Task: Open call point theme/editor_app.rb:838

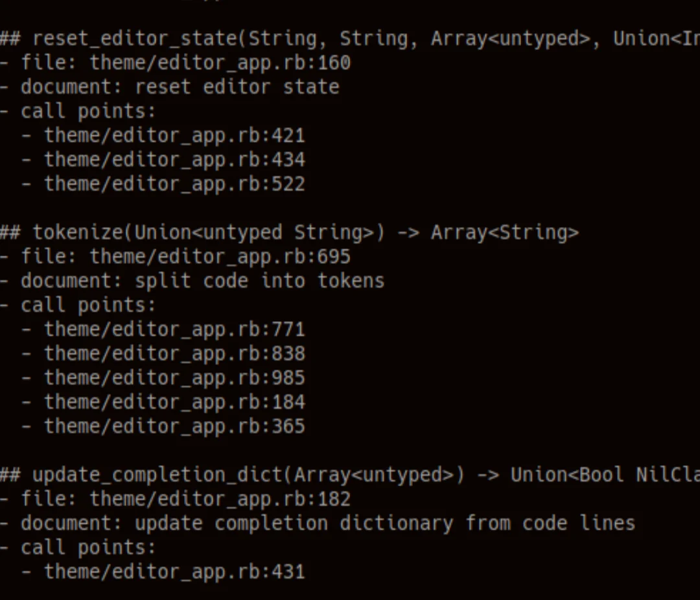Action: (x=174, y=354)
